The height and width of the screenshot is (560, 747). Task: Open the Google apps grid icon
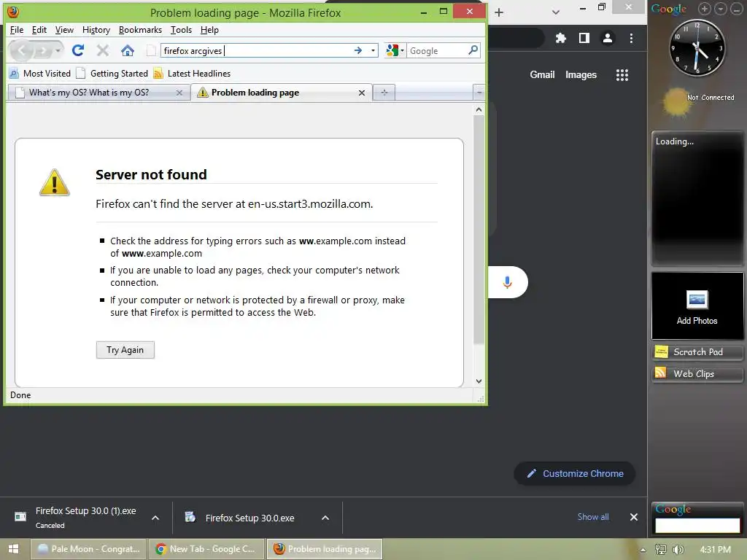coord(622,75)
